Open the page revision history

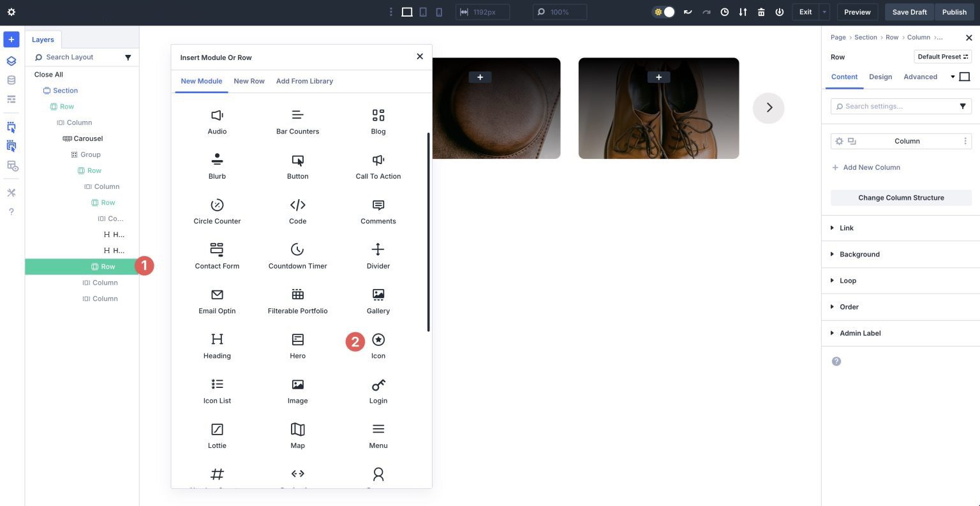pyautogui.click(x=724, y=11)
